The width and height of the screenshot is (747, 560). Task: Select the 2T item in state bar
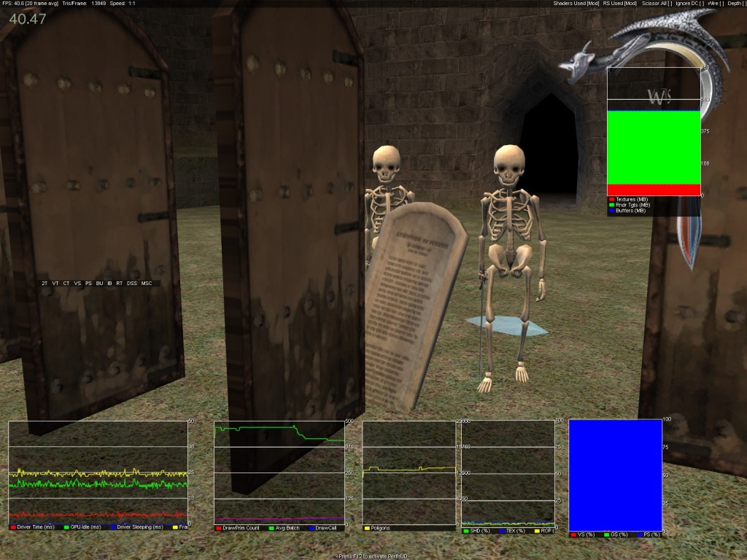pos(44,284)
